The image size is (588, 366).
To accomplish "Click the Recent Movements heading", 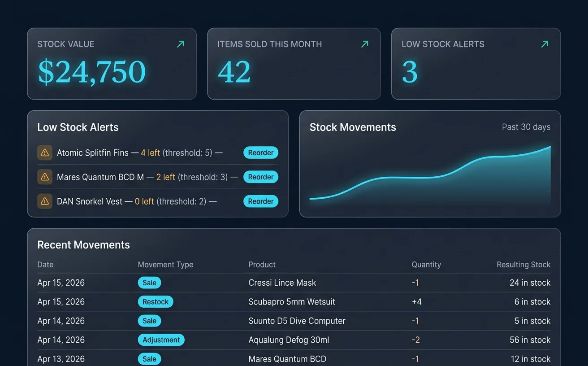I will pos(83,245).
